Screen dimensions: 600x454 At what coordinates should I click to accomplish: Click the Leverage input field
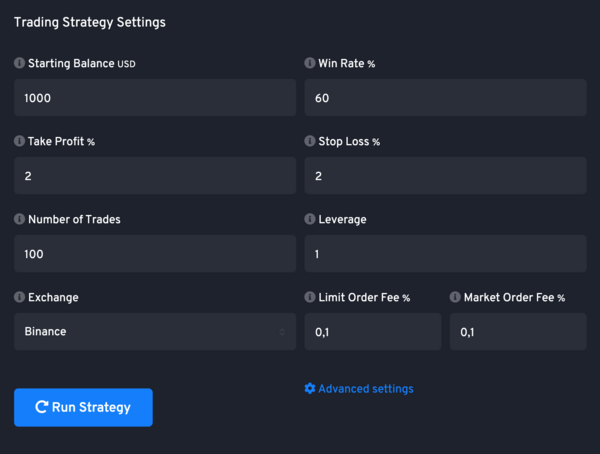click(x=445, y=254)
